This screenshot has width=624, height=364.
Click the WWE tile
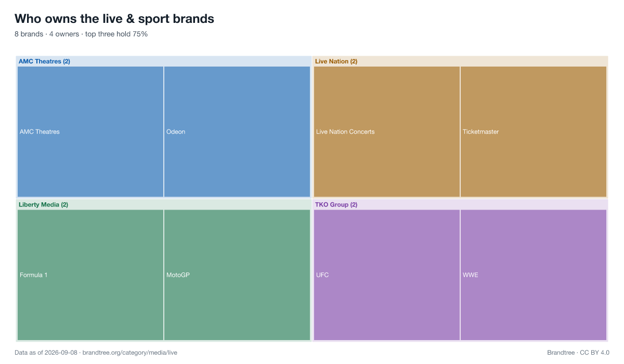534,275
